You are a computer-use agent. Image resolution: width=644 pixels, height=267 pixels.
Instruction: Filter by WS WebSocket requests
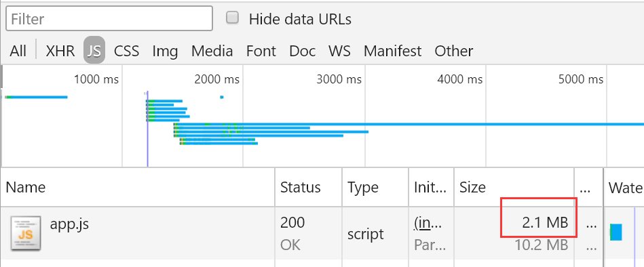click(339, 51)
